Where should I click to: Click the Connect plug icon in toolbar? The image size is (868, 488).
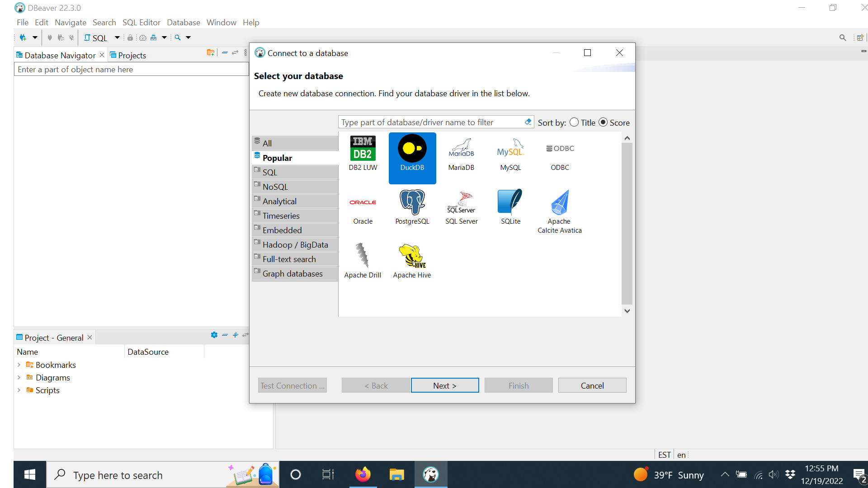[x=50, y=38]
